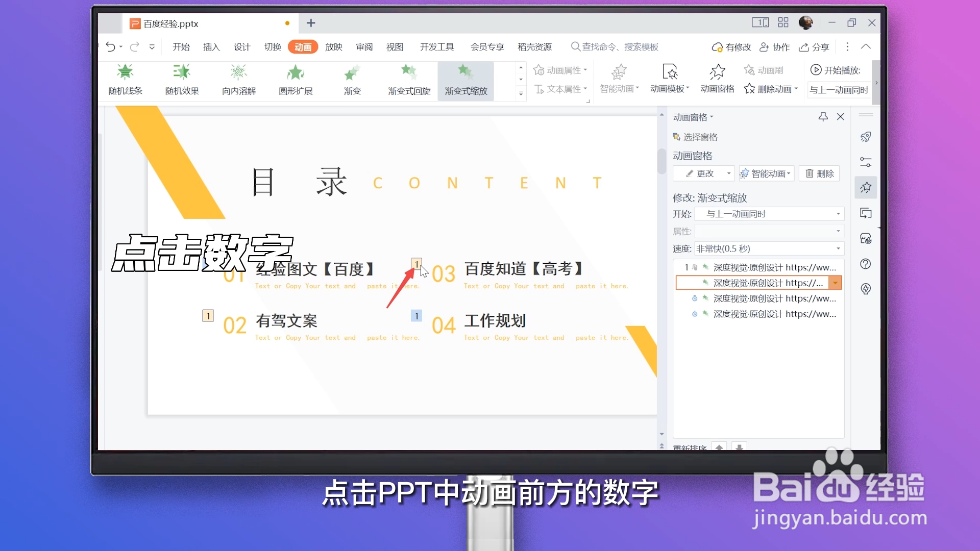Switch to the 切换 tab
The image size is (980, 551).
[x=273, y=47]
